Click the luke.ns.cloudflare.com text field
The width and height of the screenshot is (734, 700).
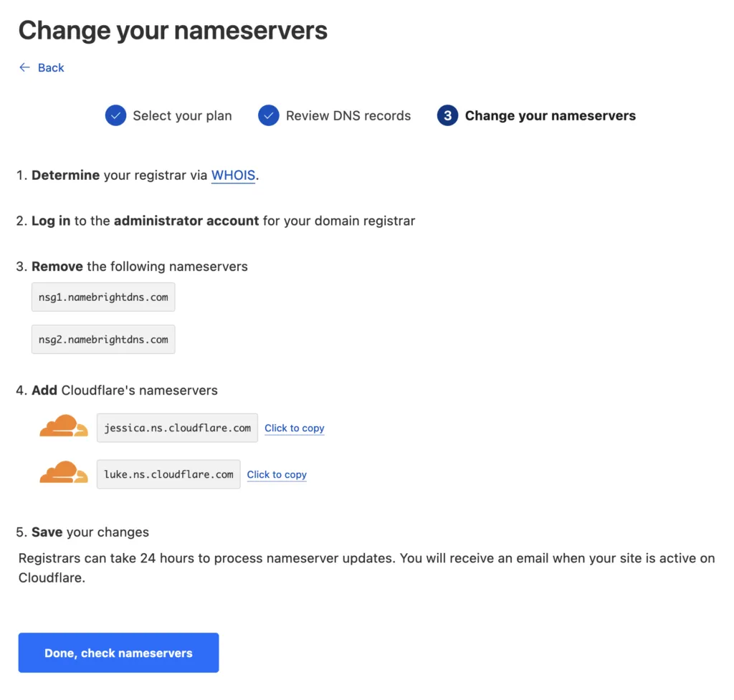coord(168,474)
